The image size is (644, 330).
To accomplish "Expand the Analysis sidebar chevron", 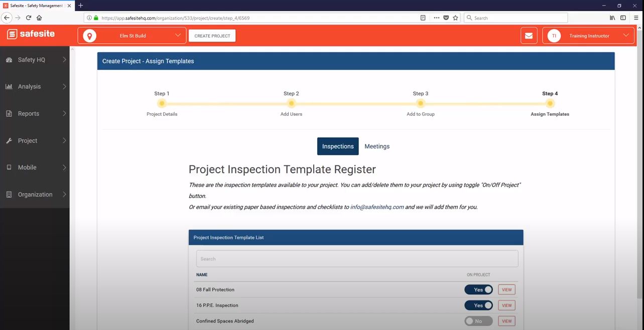I will pos(64,86).
